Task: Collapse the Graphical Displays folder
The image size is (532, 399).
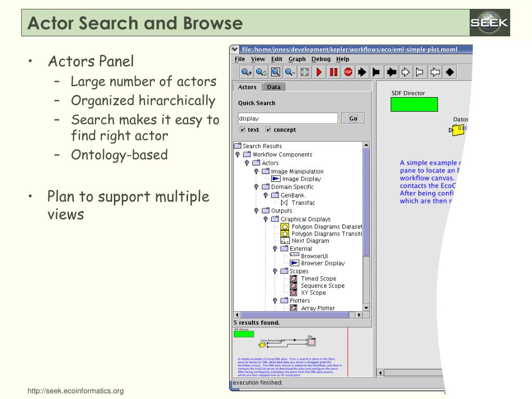Action: [265, 219]
